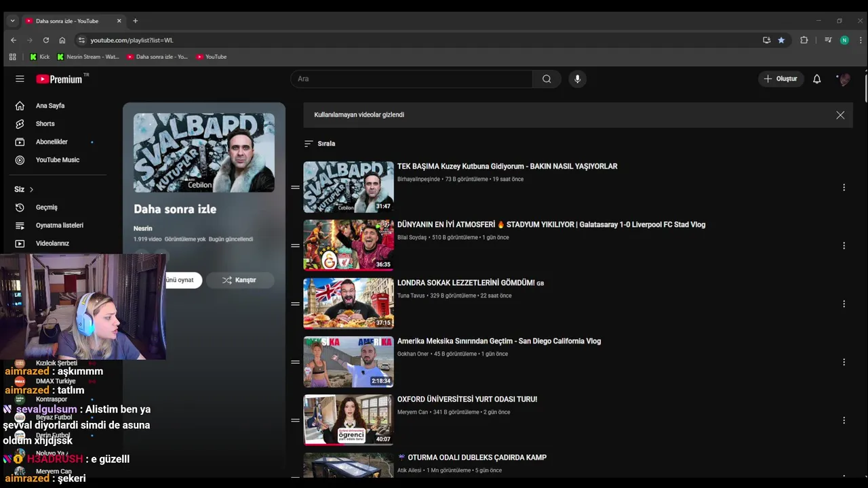The height and width of the screenshot is (488, 868).
Task: Visit Atik Ailesi channel link
Action: pyautogui.click(x=410, y=470)
